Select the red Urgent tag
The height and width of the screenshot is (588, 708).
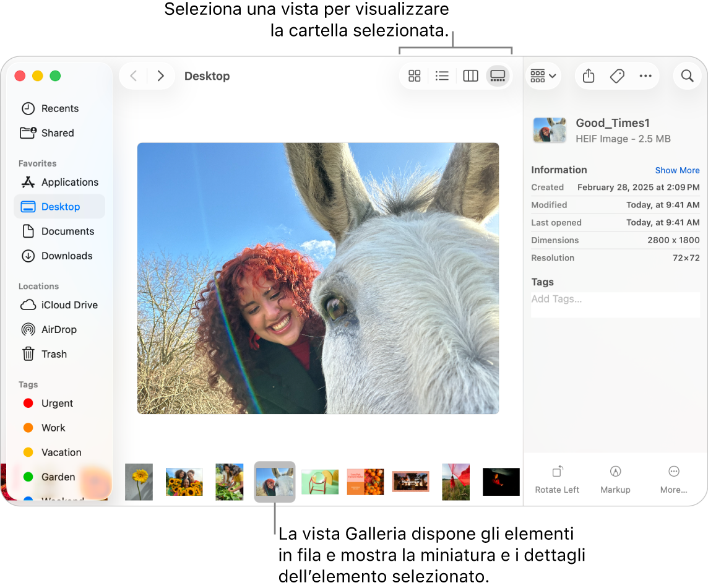(57, 404)
